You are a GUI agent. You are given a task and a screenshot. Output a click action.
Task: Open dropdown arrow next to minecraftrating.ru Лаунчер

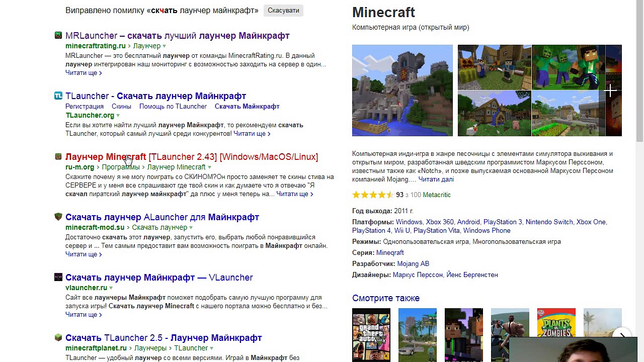tap(165, 46)
